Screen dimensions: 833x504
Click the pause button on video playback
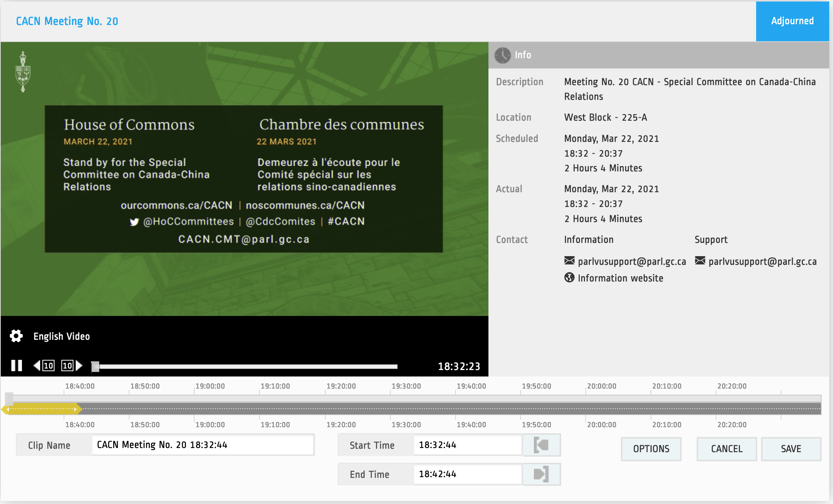point(16,366)
